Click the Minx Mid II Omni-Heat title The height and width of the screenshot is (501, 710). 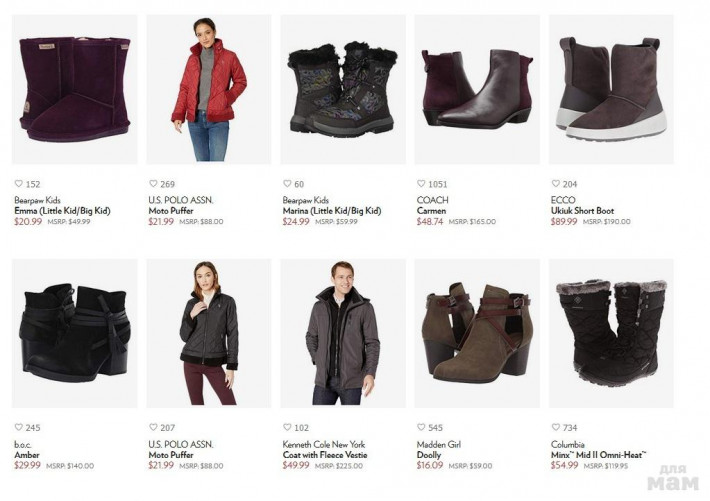point(599,455)
